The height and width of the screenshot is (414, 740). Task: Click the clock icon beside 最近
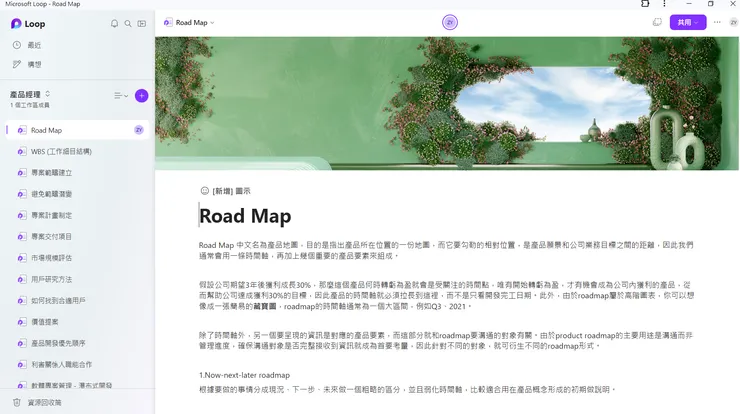[x=17, y=45]
